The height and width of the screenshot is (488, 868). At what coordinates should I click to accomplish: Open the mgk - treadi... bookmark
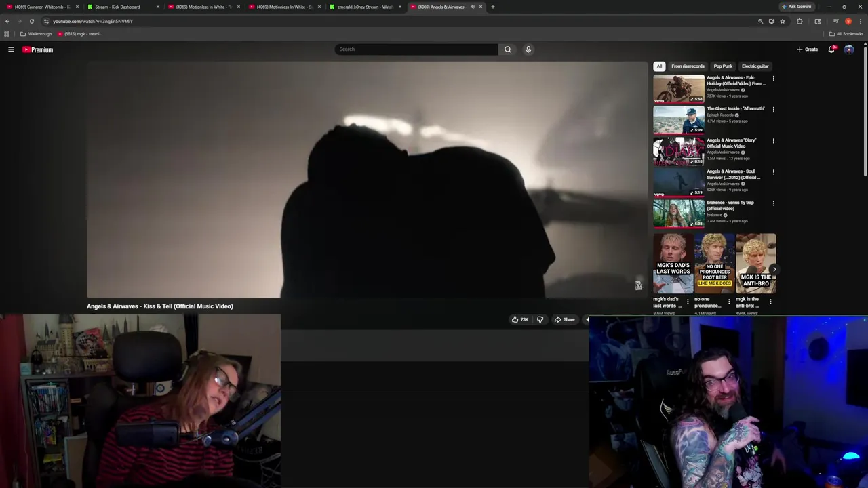(80, 34)
